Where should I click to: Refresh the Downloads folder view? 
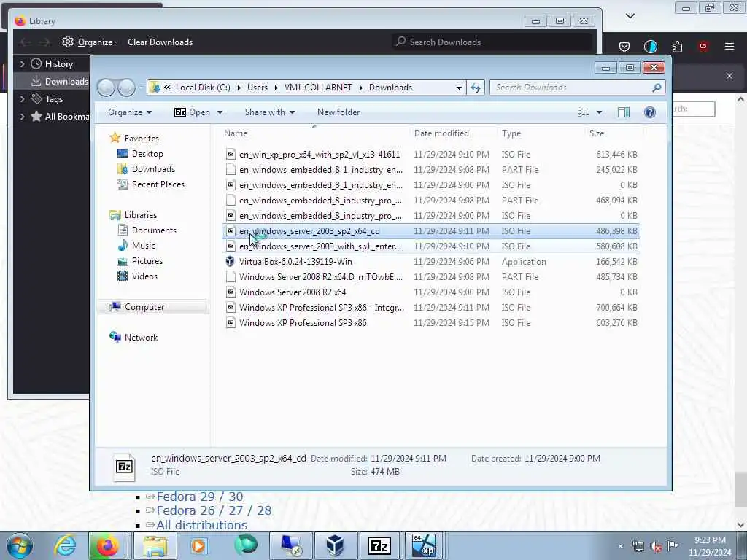pos(476,87)
